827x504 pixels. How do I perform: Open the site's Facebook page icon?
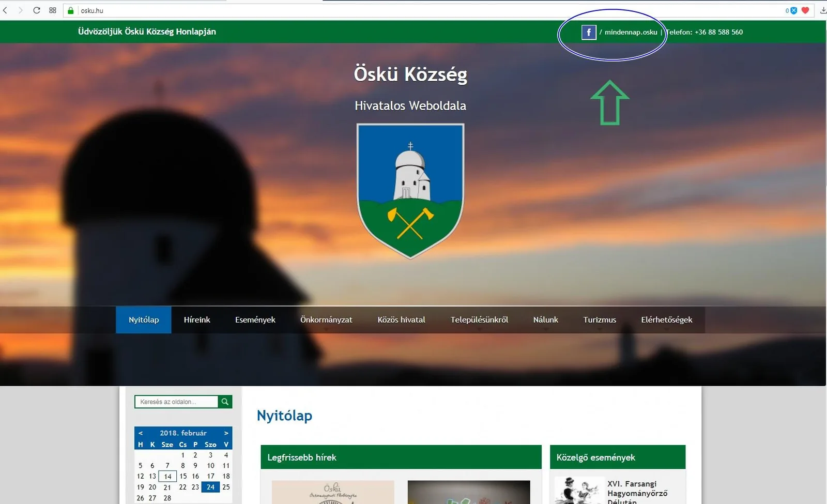[589, 32]
